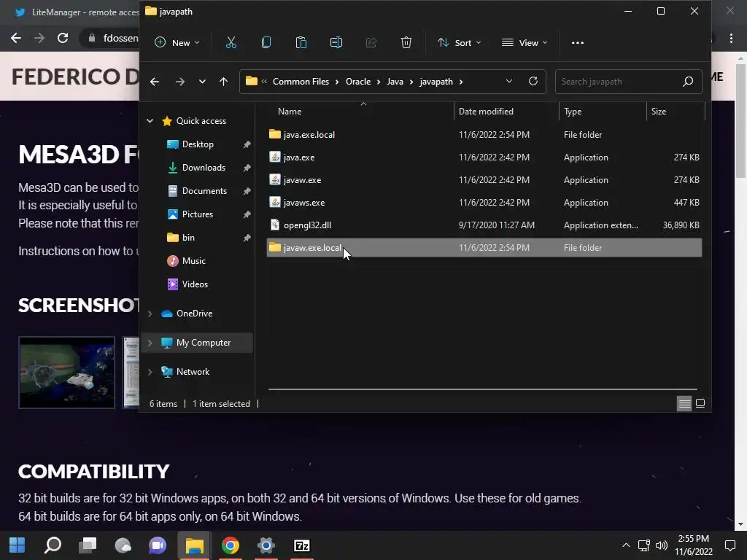This screenshot has width=747, height=560.
Task: Open recent locations dropdown chevron
Action: coord(202,82)
